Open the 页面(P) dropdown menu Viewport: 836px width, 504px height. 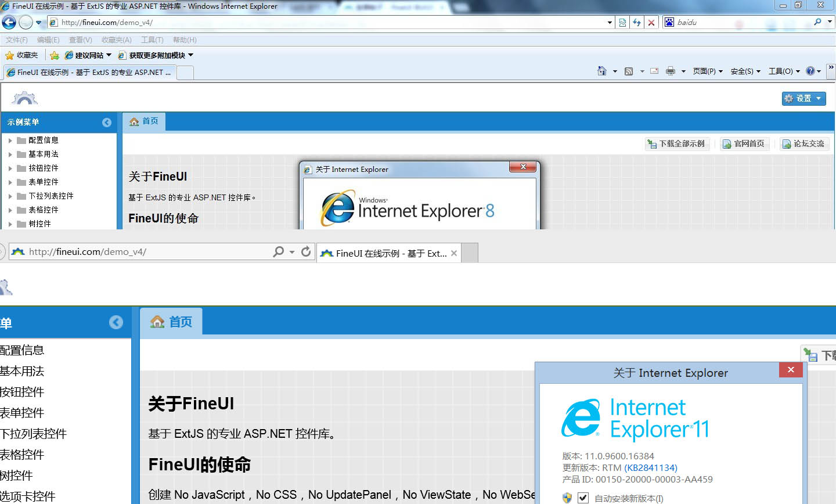point(707,71)
